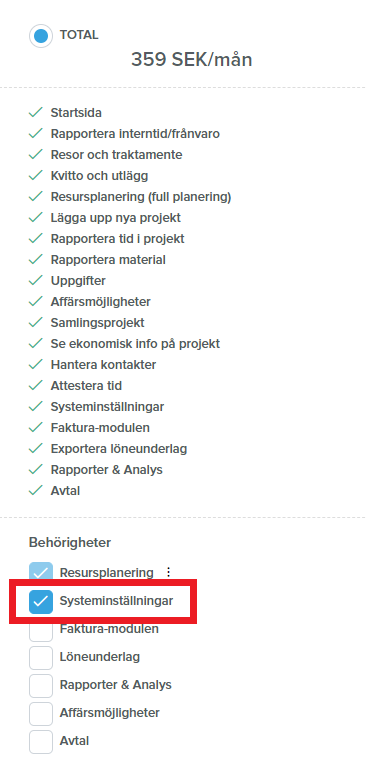Open the three-dot menu beside Resursplanering
Viewport: 366px width, 774px height.
pos(168,572)
